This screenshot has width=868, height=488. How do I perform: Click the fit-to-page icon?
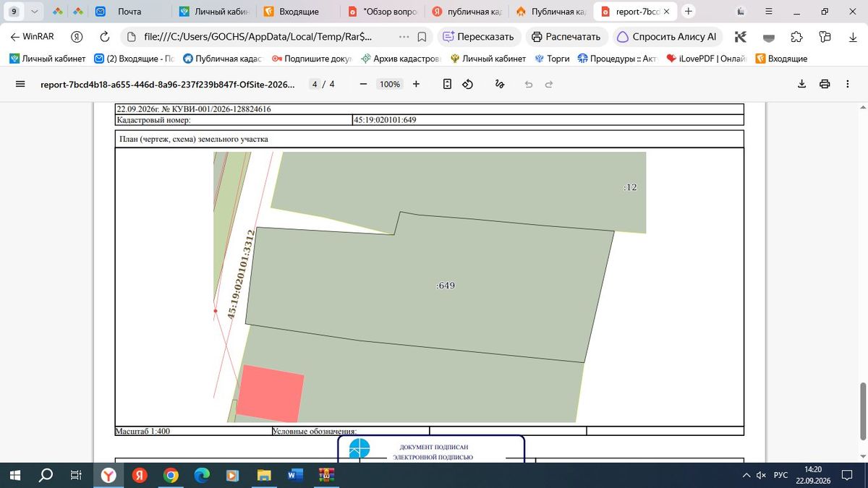click(x=447, y=84)
